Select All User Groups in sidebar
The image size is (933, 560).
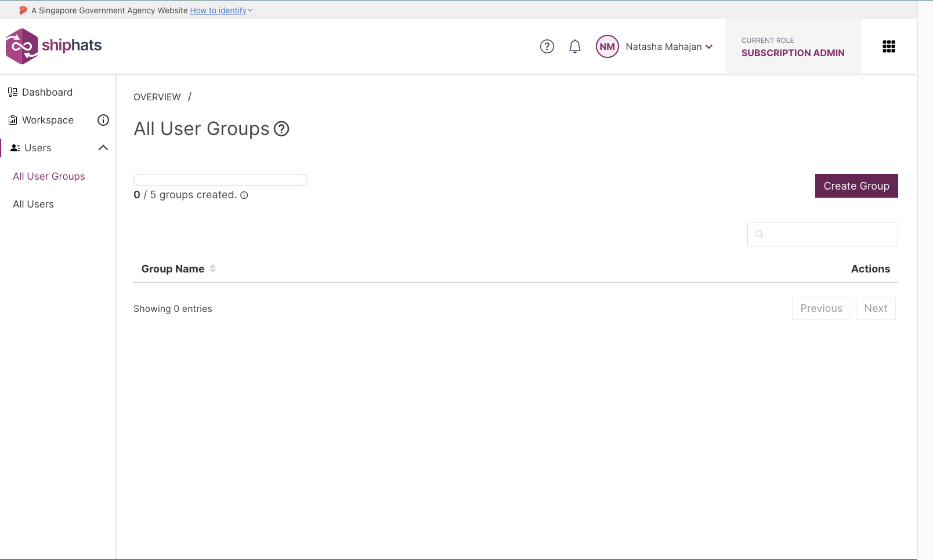[49, 176]
